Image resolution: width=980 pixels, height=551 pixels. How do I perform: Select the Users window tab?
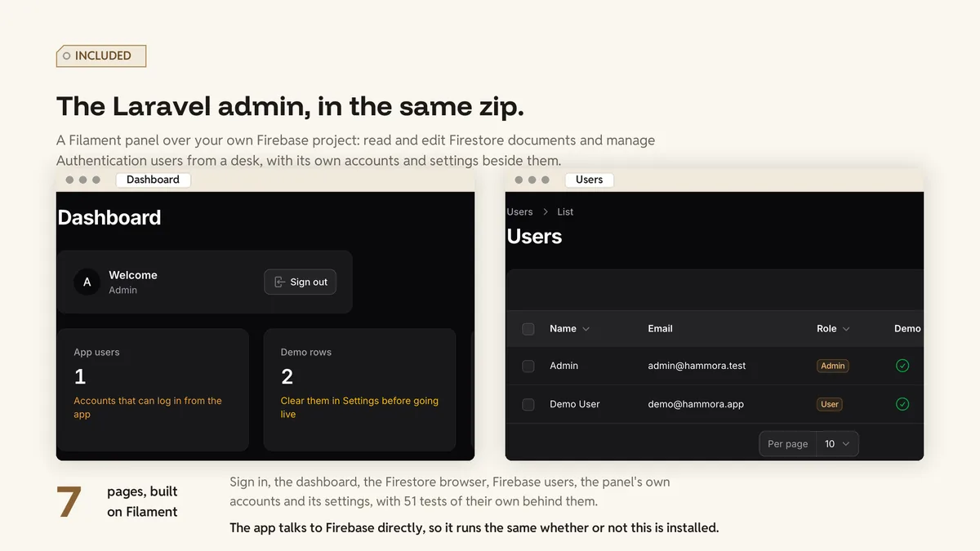589,180
